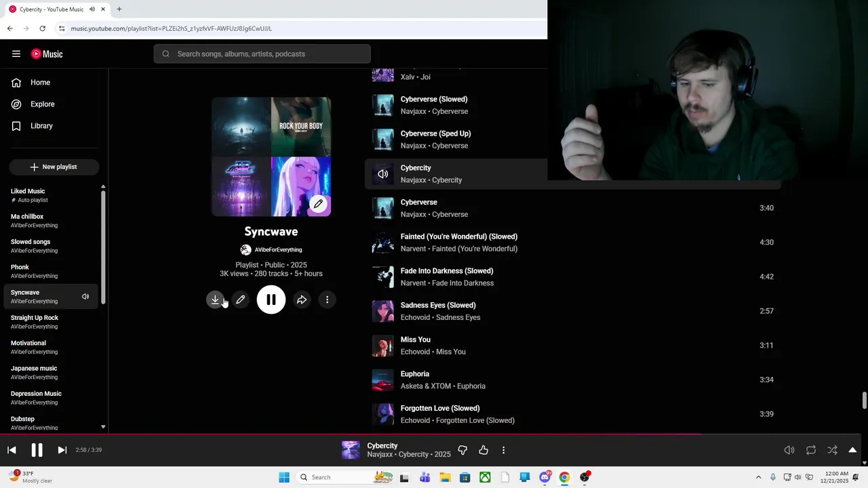Open the player bar volume control
Image resolution: width=868 pixels, height=488 pixels.
coord(789,450)
